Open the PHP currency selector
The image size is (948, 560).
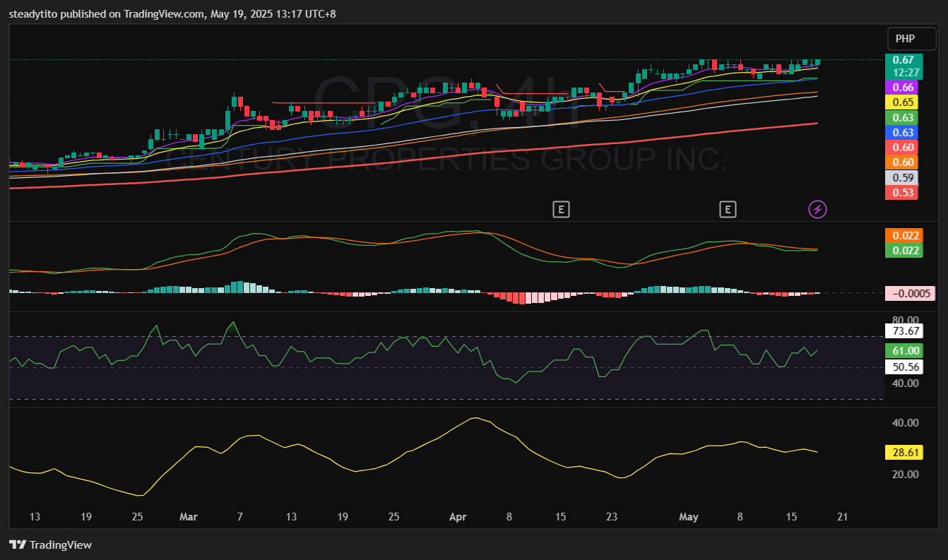point(912,39)
